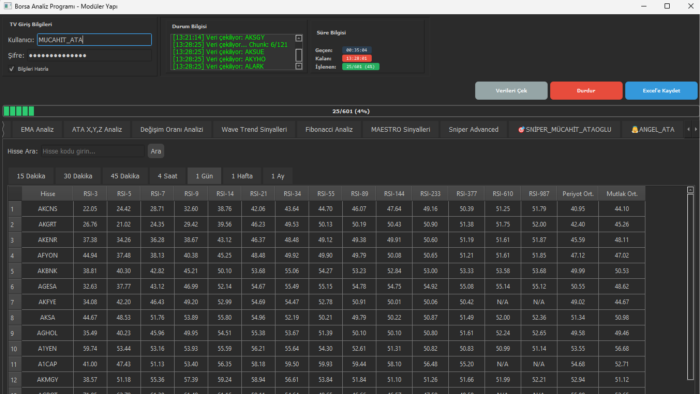The width and height of the screenshot is (700, 394).
Task: Select the AKCNS stock cell
Action: [47, 209]
